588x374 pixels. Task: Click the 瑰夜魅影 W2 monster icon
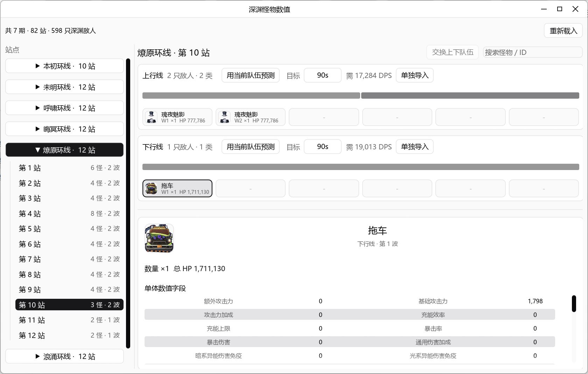tap(225, 117)
